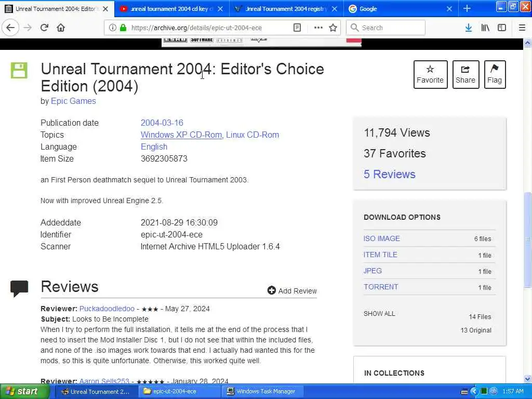532x399 pixels.
Task: Show site information icon in address bar
Action: (112, 28)
